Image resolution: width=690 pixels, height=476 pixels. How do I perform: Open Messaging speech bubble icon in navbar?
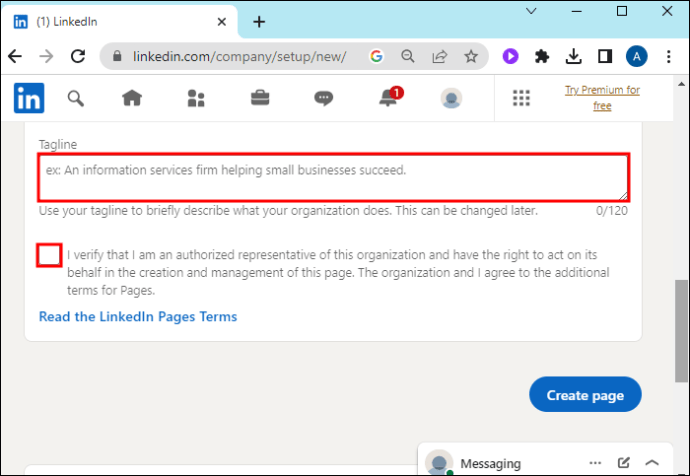(323, 98)
